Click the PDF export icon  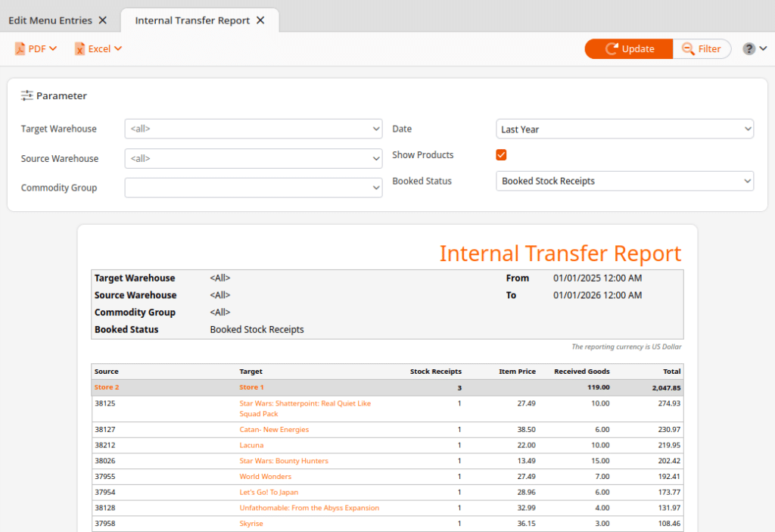tap(20, 48)
